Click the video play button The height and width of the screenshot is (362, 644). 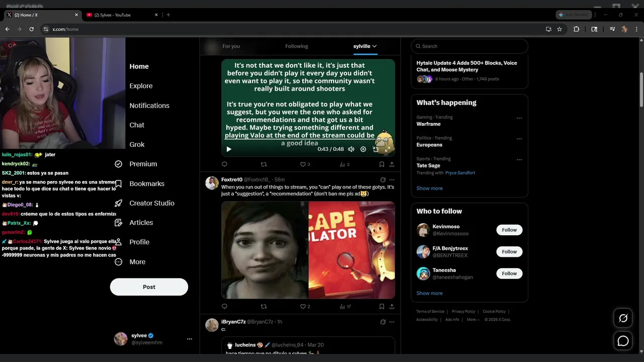[229, 149]
